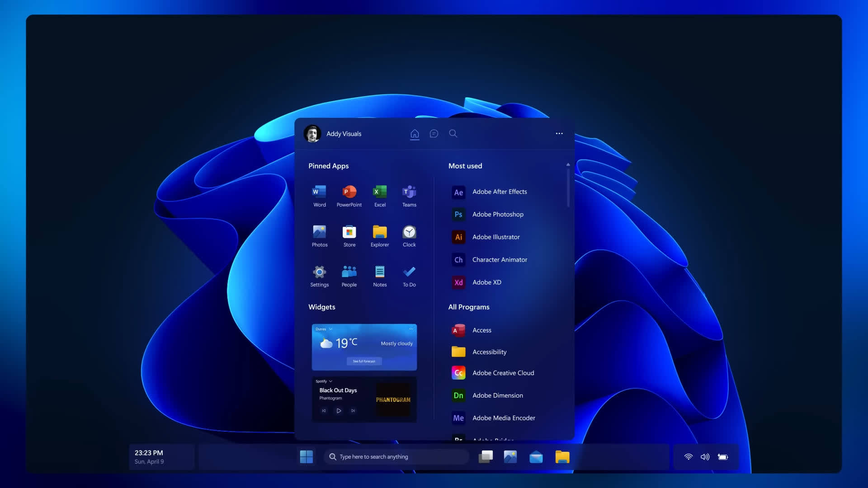Open Adobe Creative Cloud program

pos(503,373)
